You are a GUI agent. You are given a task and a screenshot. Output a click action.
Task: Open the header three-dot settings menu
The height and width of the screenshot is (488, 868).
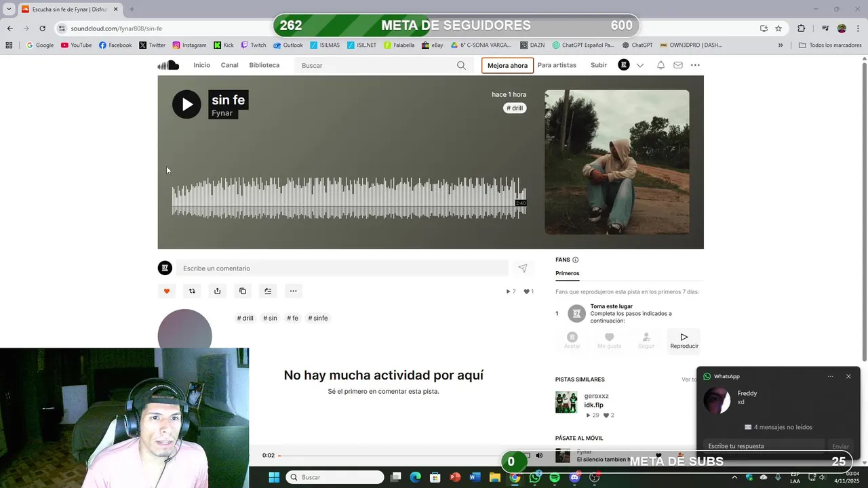coord(695,65)
